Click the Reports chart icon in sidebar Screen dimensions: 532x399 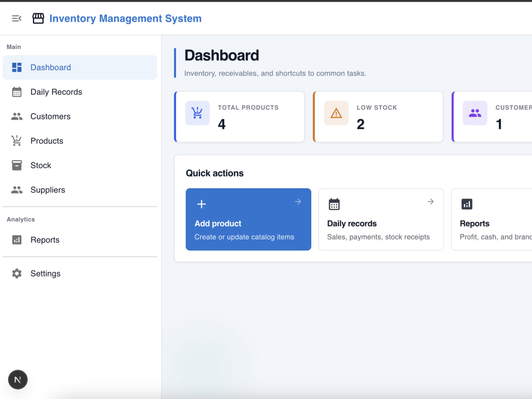[16, 240]
